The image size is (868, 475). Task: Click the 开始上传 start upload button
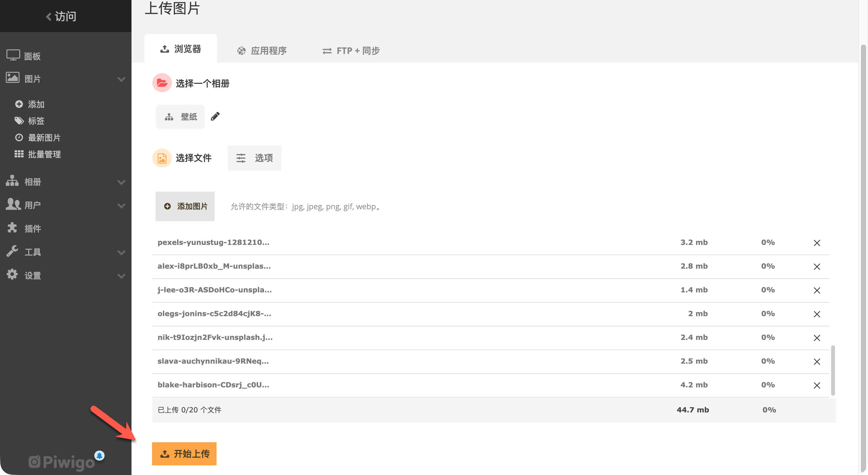tap(184, 453)
